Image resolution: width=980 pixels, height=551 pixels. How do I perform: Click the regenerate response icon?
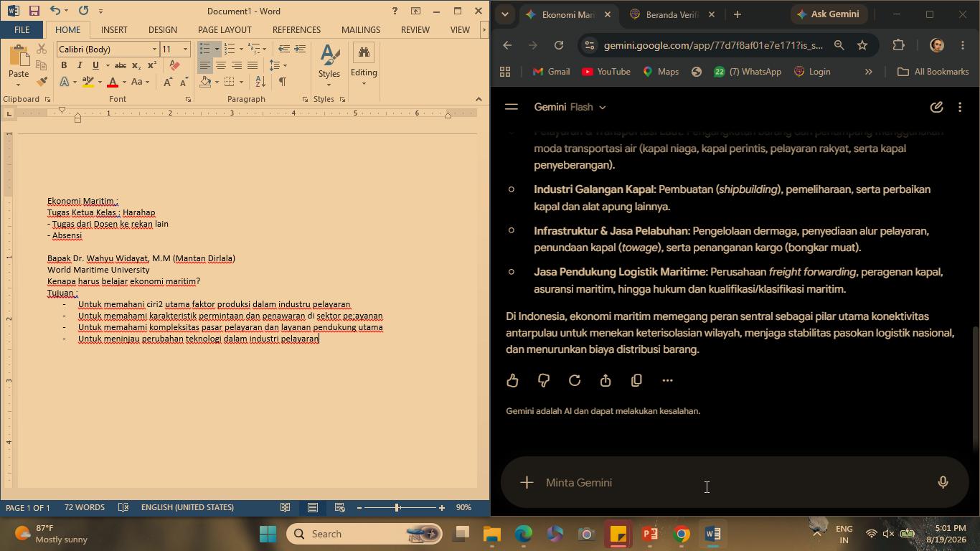point(575,381)
